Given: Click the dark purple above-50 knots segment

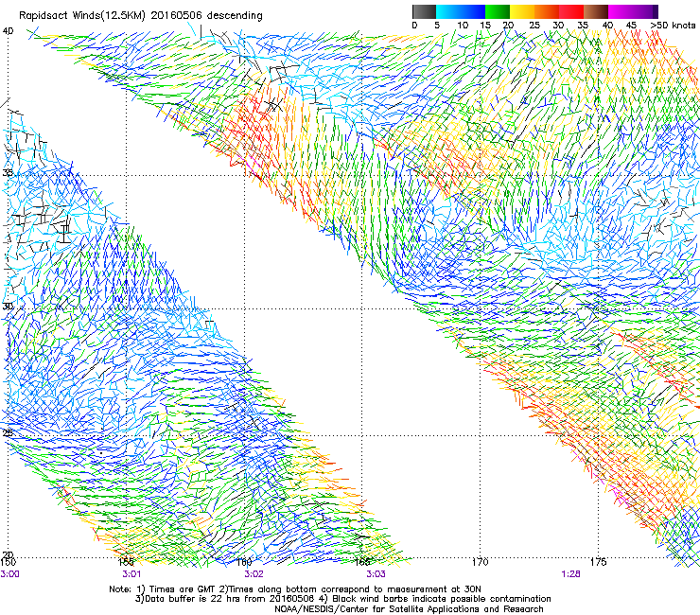Looking at the screenshot, I should coord(656,11).
